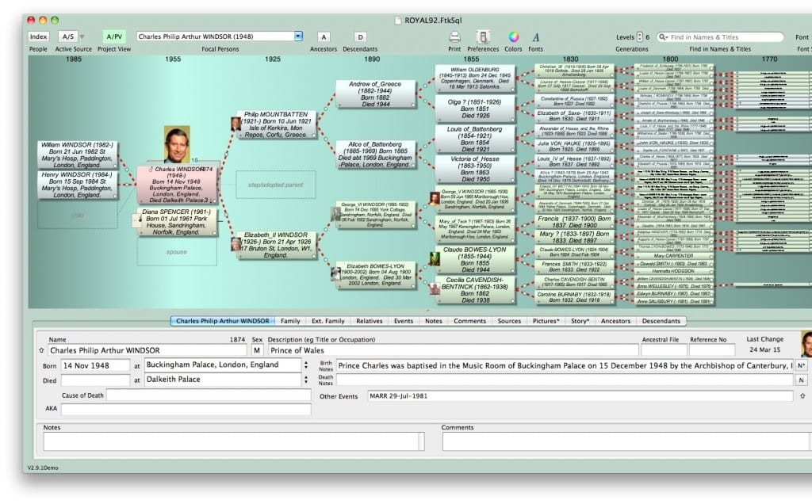
Task: Click Charles portrait photo above focal box
Action: [x=177, y=144]
